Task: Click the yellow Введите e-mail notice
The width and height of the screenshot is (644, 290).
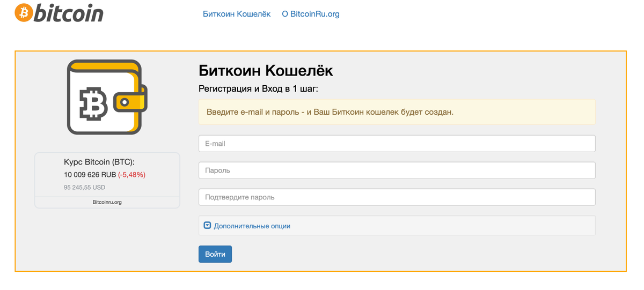Action: (397, 113)
